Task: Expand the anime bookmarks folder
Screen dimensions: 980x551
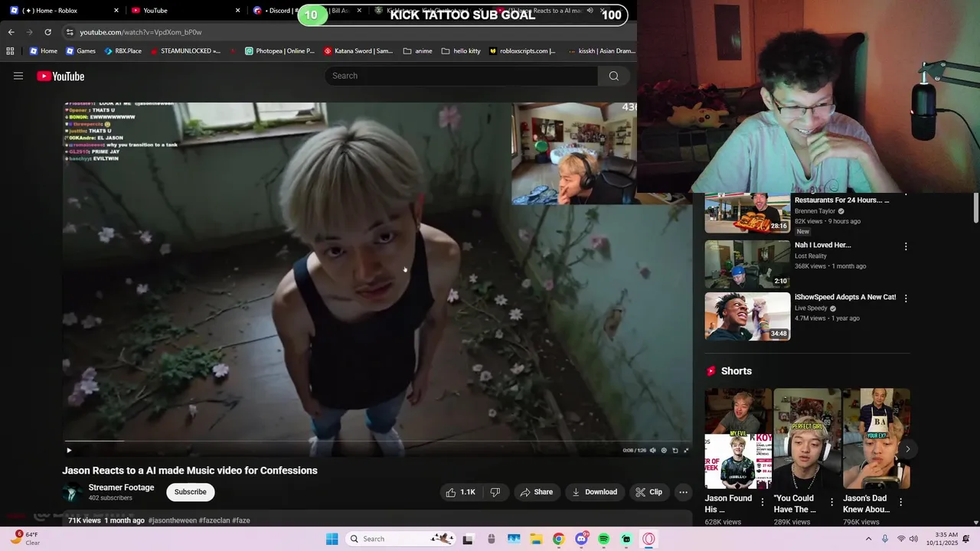Action: 417,51
